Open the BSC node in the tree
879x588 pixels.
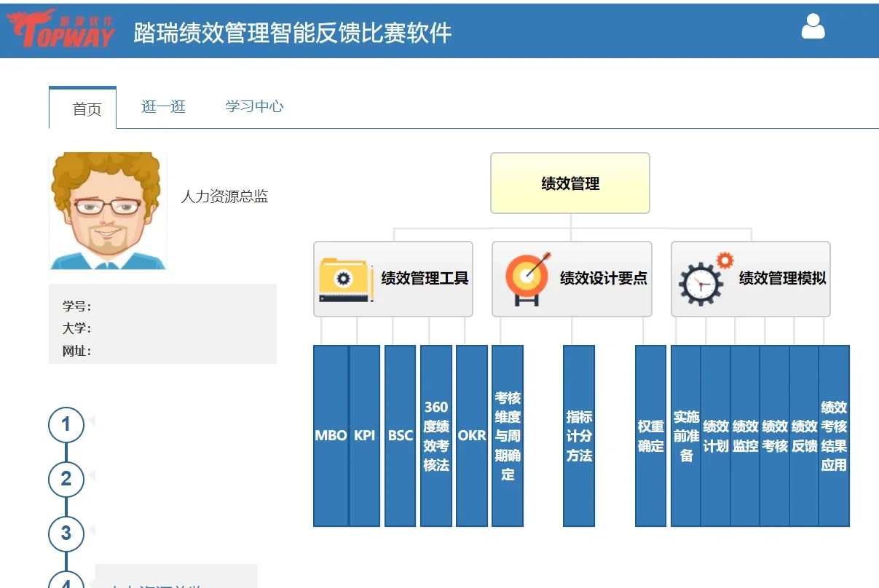click(400, 435)
